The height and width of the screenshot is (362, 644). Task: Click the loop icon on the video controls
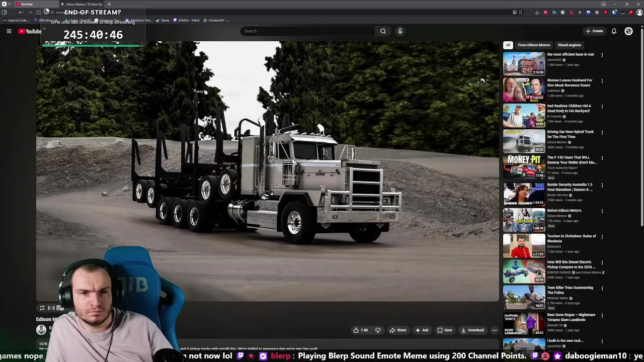42,308
